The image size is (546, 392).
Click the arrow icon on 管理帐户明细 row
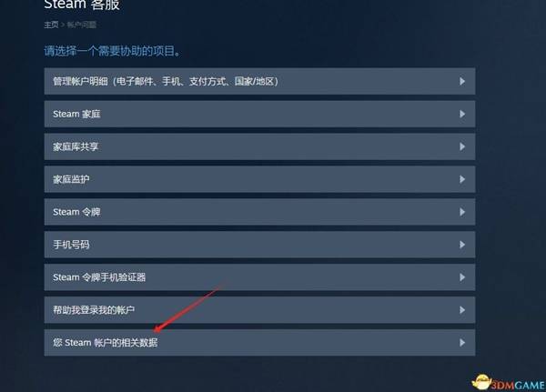[462, 82]
